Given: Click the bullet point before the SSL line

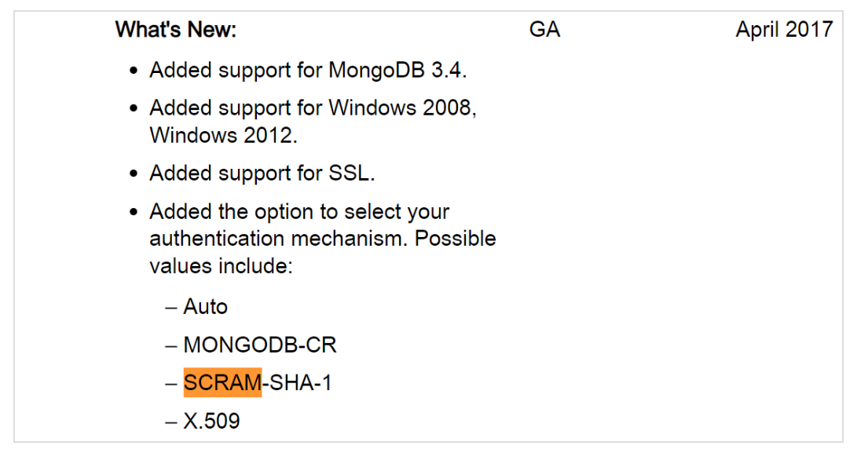Looking at the screenshot, I should tap(135, 174).
